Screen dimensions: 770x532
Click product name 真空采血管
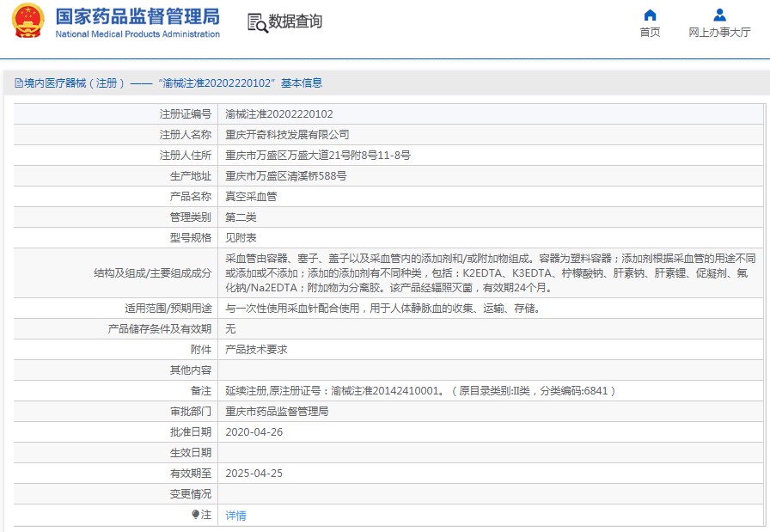click(x=251, y=197)
